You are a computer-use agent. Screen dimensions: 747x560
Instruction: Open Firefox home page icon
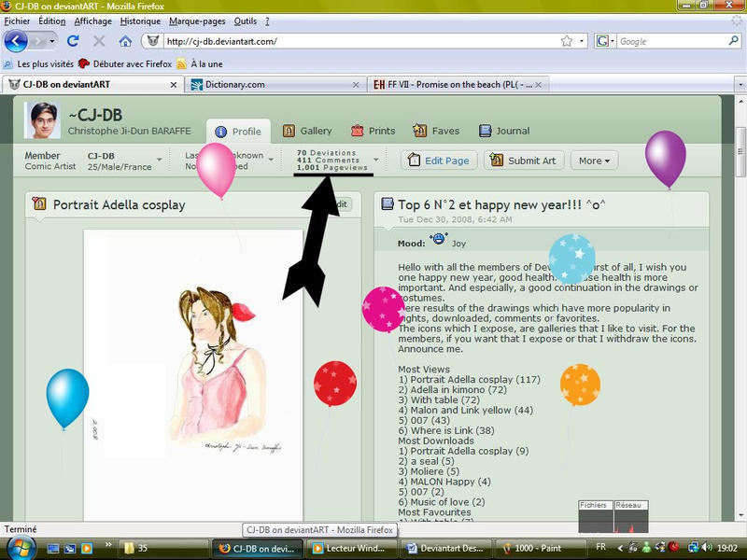coord(125,41)
